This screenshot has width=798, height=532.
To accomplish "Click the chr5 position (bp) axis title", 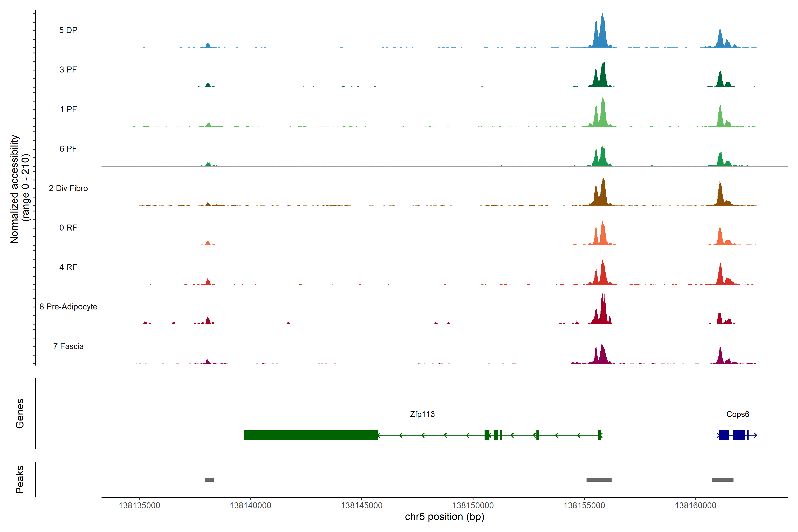I will pos(444,517).
